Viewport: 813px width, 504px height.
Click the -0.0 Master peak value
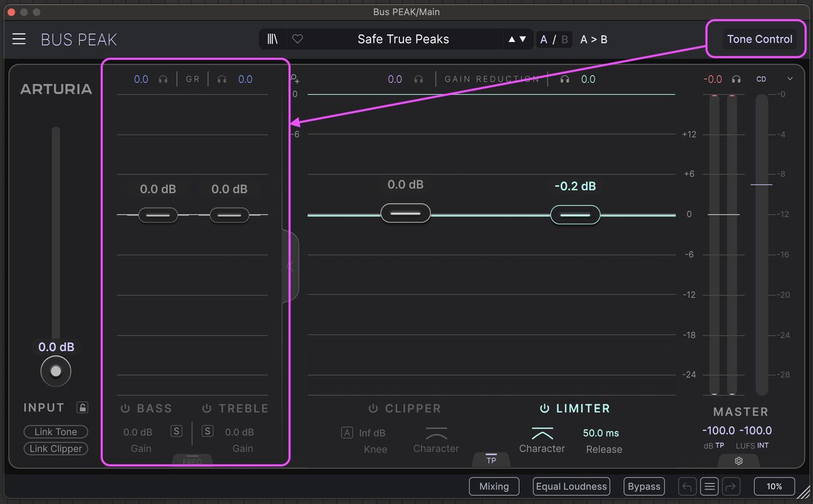(x=713, y=79)
